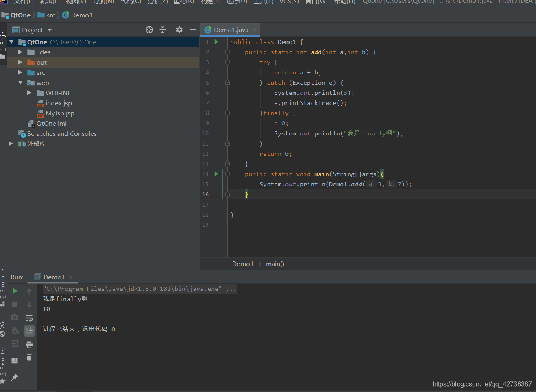Close the Demo1 run tab

71,277
